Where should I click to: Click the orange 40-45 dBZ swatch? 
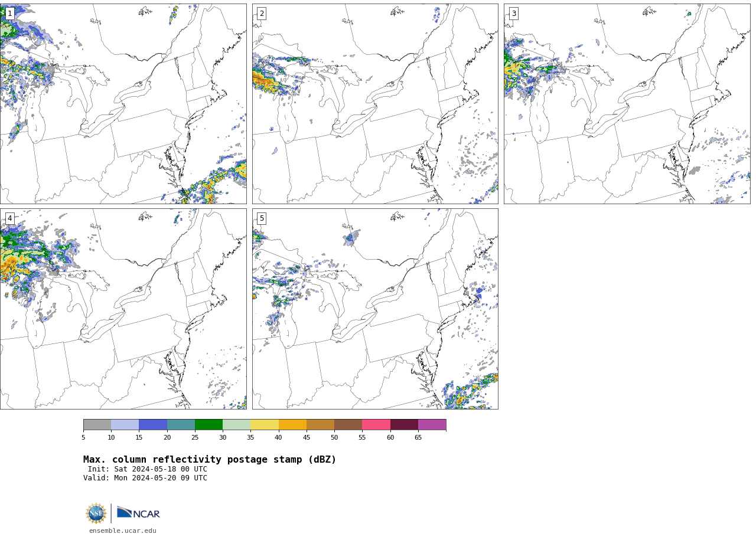click(292, 425)
